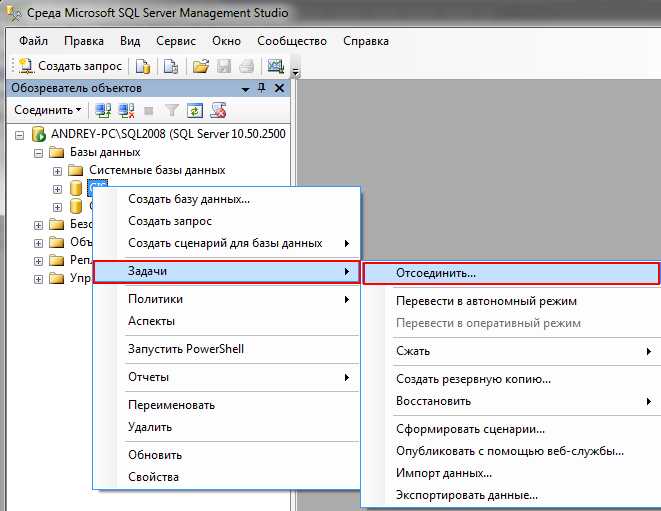
Task: Click the filter funnel icon in Object Explorer
Action: click(171, 110)
